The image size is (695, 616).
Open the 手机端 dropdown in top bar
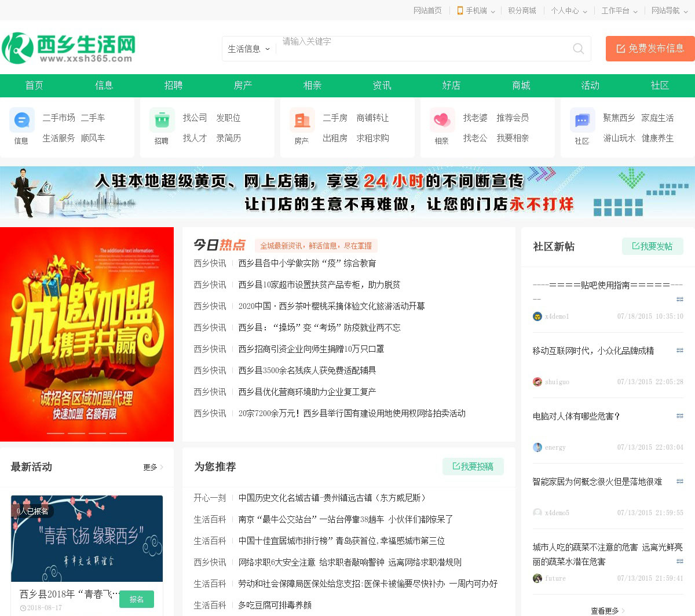tap(475, 10)
